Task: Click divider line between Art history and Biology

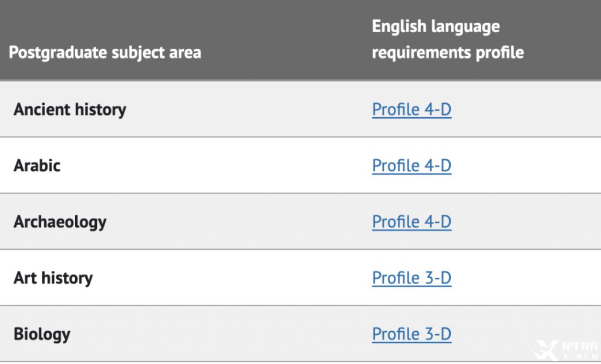Action: (300, 305)
